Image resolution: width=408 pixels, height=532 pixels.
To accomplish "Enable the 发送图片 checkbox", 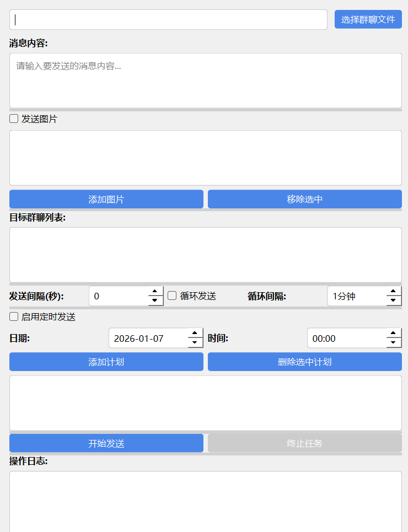I will (14, 119).
